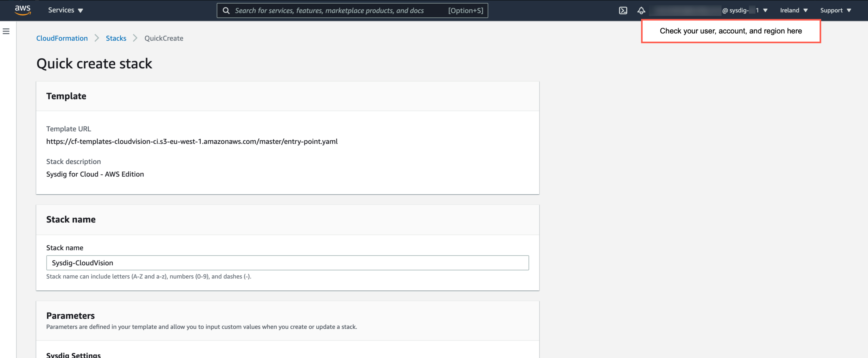Navigate to CloudFormation via breadcrumb
The width and height of the screenshot is (868, 358).
tap(62, 38)
